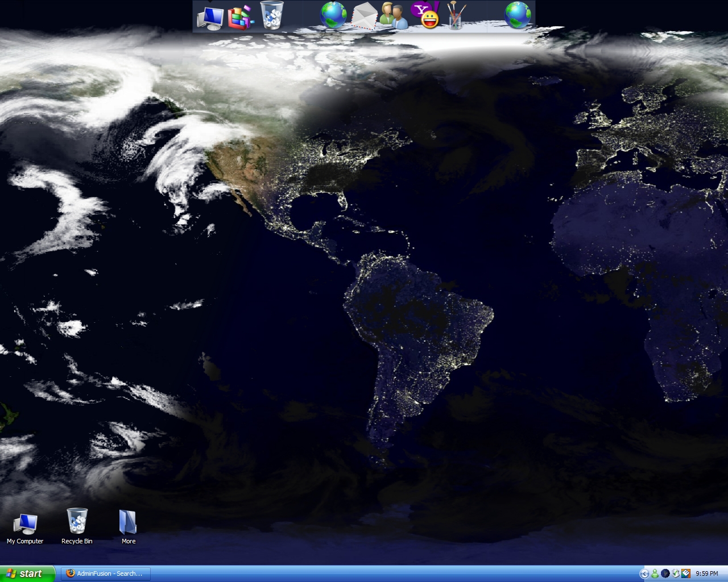Select the My Computer desktop icon

[x=25, y=529]
